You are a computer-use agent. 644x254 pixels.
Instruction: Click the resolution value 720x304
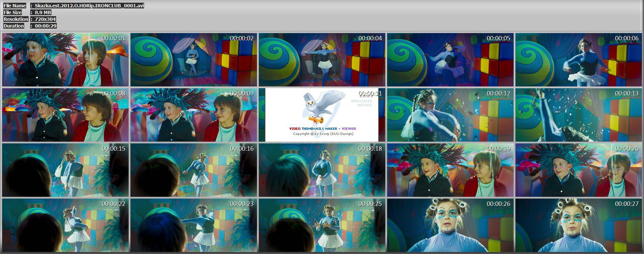(45, 19)
